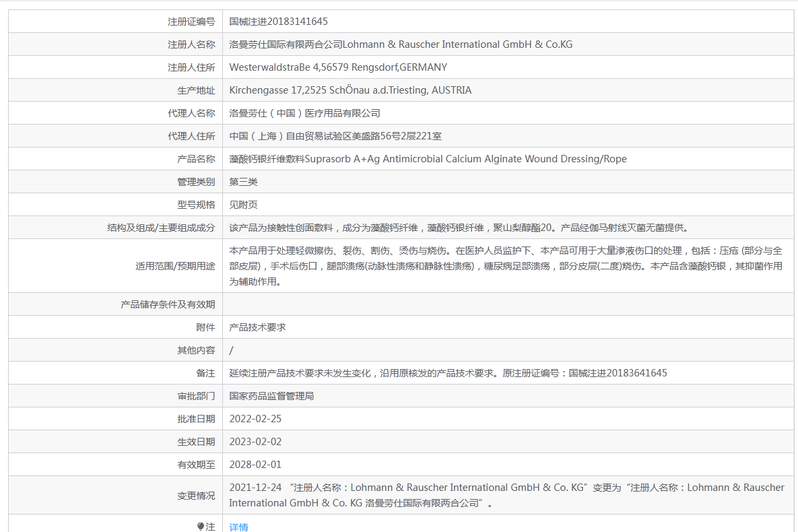Select the 注册人名称 label
The width and height of the screenshot is (798, 532).
(191, 44)
